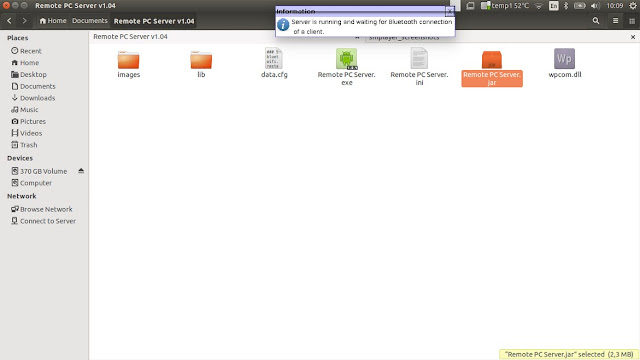Switch to grid view layout

(632, 21)
